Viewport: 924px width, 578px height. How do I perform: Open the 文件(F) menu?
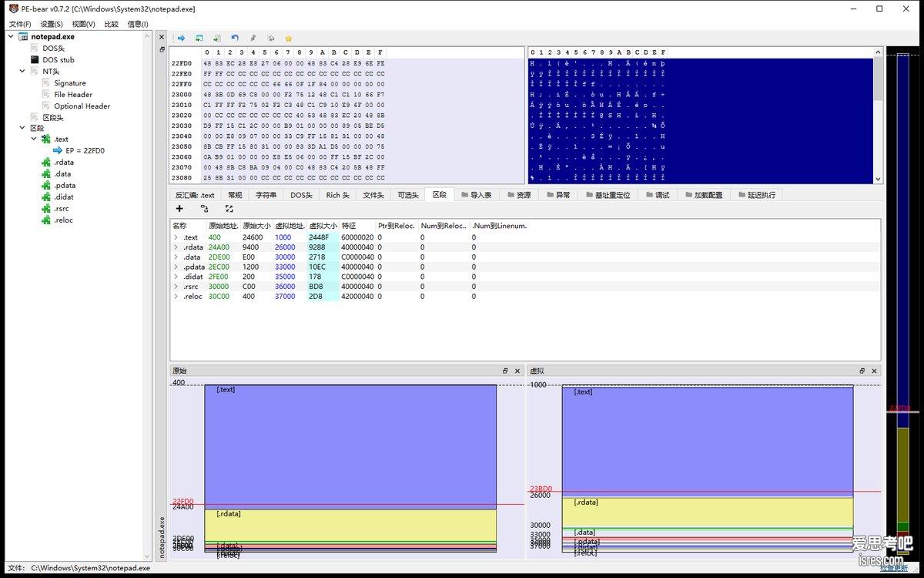(x=19, y=24)
